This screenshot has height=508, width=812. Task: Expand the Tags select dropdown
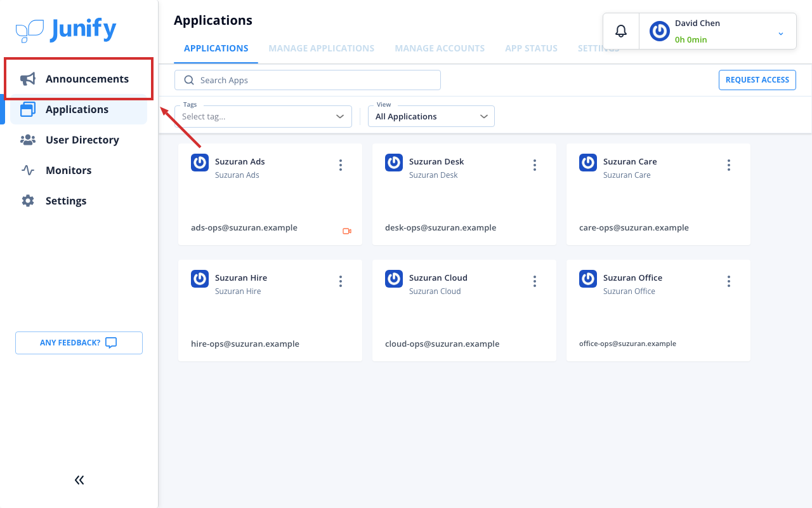coord(263,116)
